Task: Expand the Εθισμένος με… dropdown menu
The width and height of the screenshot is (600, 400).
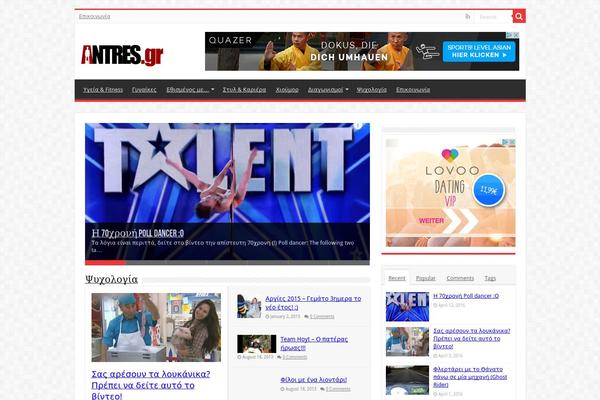Action: (190, 90)
